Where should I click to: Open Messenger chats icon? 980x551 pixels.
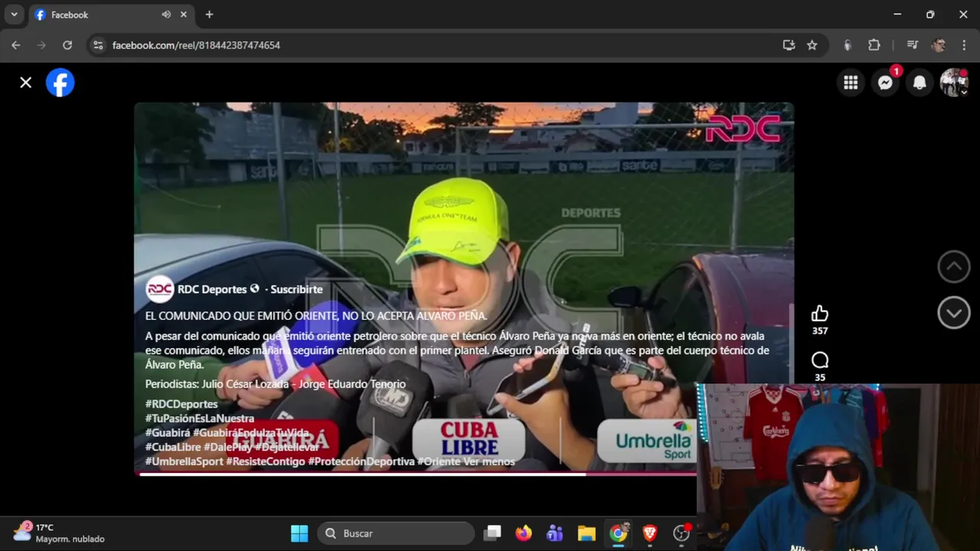tap(885, 83)
